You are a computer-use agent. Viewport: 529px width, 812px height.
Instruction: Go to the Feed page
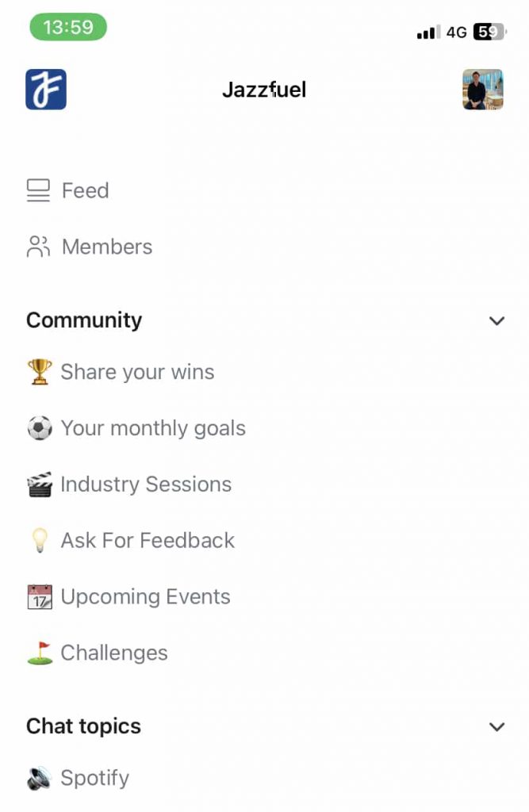point(85,190)
